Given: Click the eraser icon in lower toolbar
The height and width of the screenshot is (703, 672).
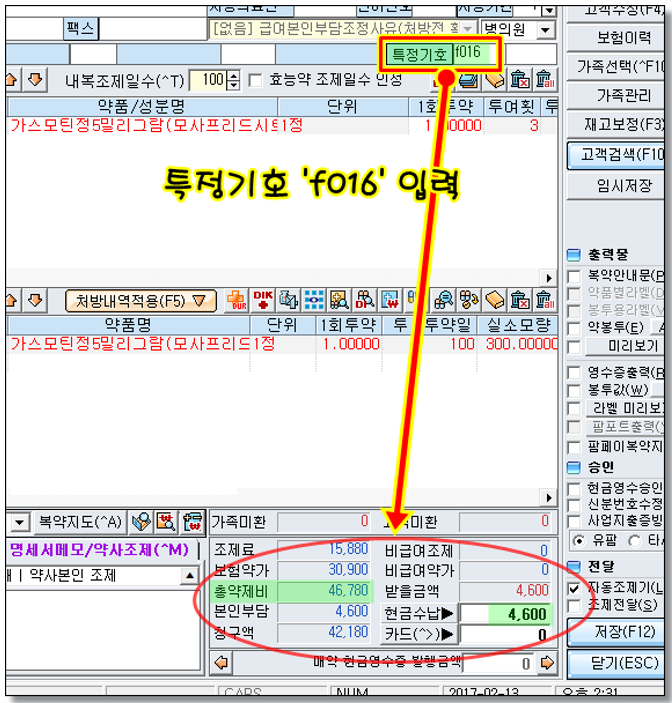Looking at the screenshot, I should 495,299.
